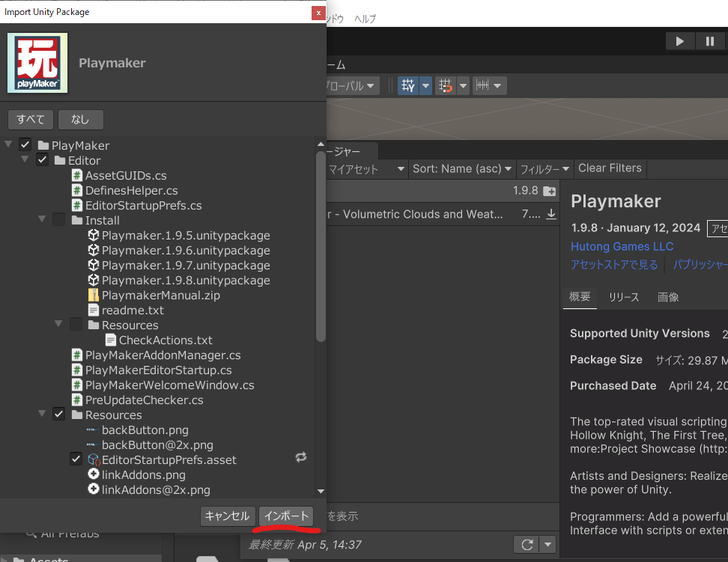Click the backButton@2x.png image icon
Image resolution: width=728 pixels, height=562 pixels.
point(91,445)
